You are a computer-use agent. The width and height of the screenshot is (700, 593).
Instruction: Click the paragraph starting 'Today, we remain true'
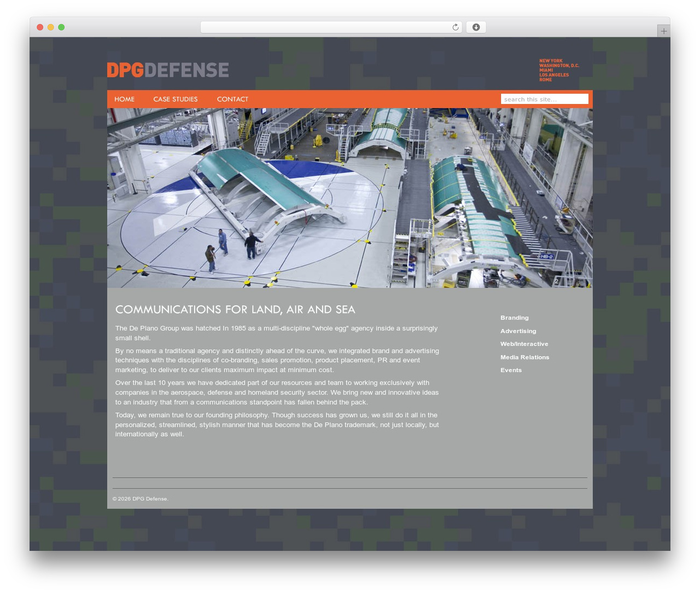(277, 425)
